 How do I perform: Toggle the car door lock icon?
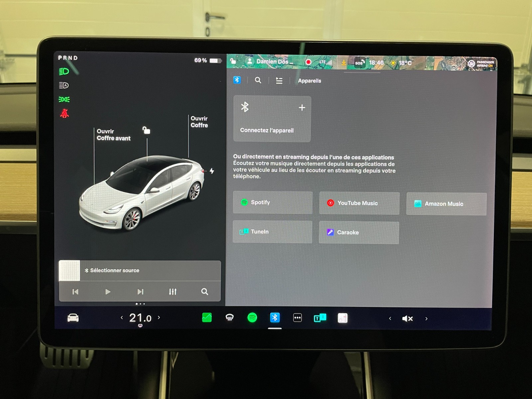(x=146, y=130)
